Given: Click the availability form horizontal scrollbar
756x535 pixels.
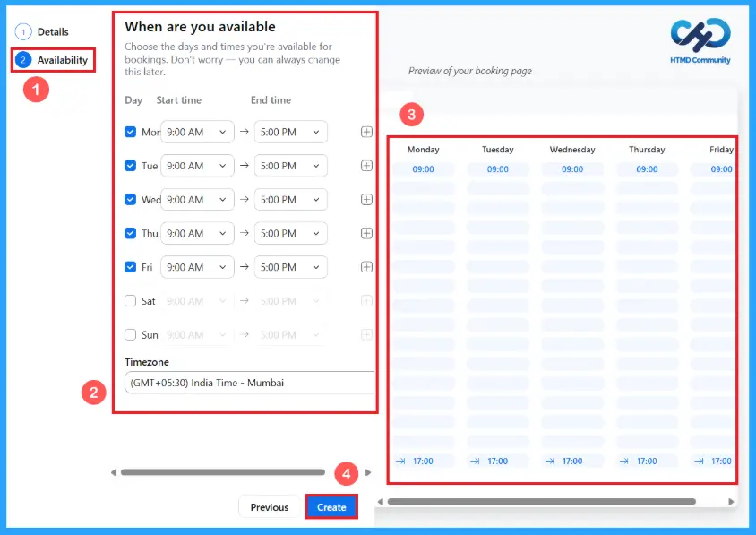Looking at the screenshot, I should pyautogui.click(x=223, y=472).
